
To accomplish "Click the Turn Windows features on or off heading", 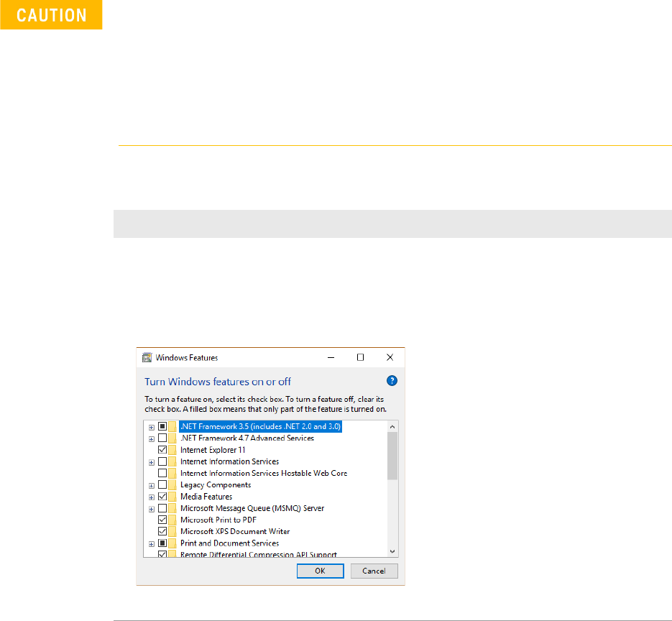I will click(218, 382).
